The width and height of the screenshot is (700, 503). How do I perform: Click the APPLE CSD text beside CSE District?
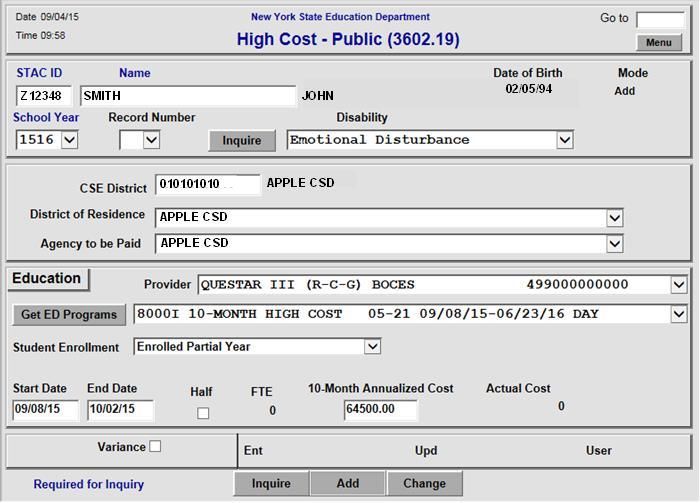point(300,183)
